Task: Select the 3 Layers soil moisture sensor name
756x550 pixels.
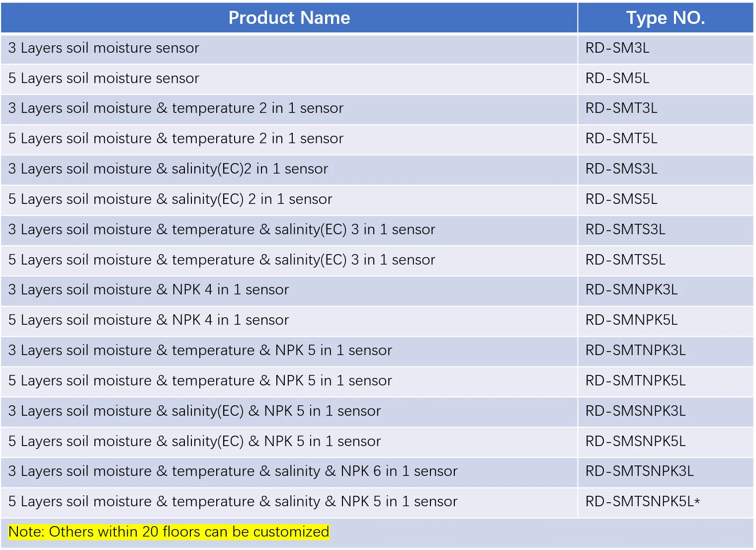Action: tap(103, 48)
